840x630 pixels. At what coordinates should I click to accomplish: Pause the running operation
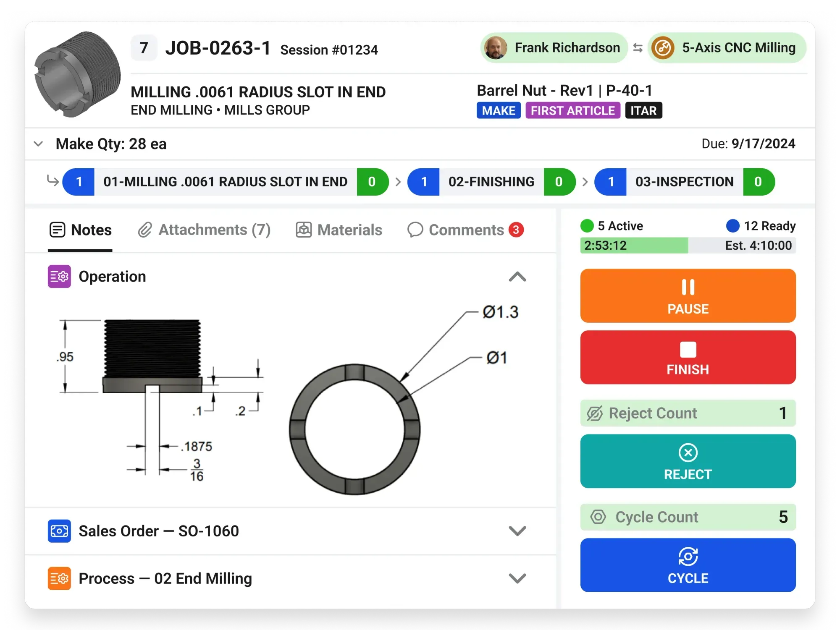click(x=688, y=296)
